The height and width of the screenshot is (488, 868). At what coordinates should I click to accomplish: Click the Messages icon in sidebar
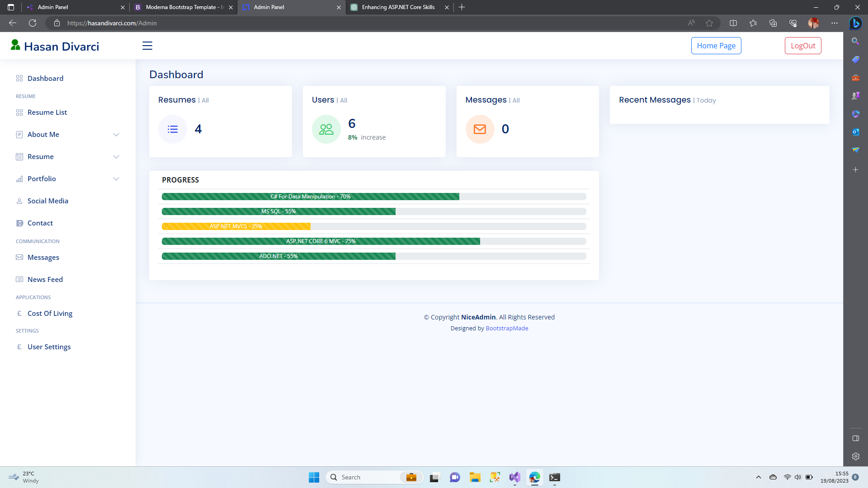19,258
